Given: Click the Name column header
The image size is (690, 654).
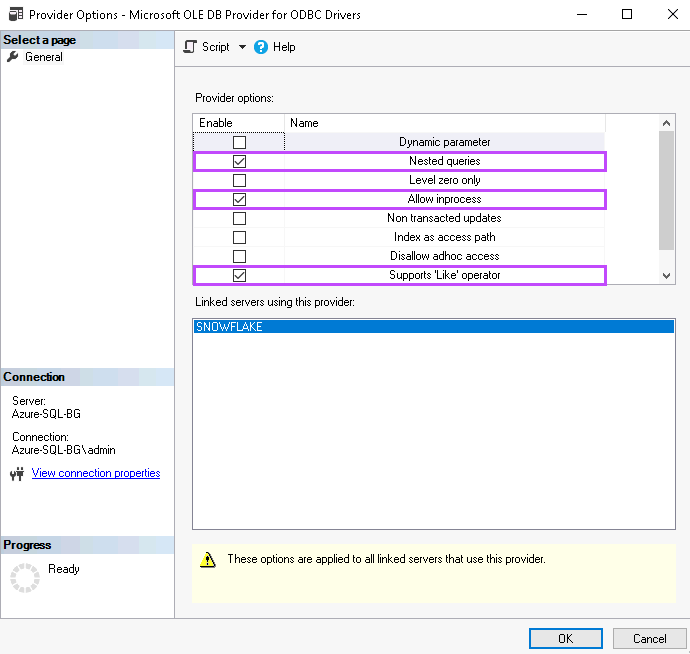Looking at the screenshot, I should point(445,123).
